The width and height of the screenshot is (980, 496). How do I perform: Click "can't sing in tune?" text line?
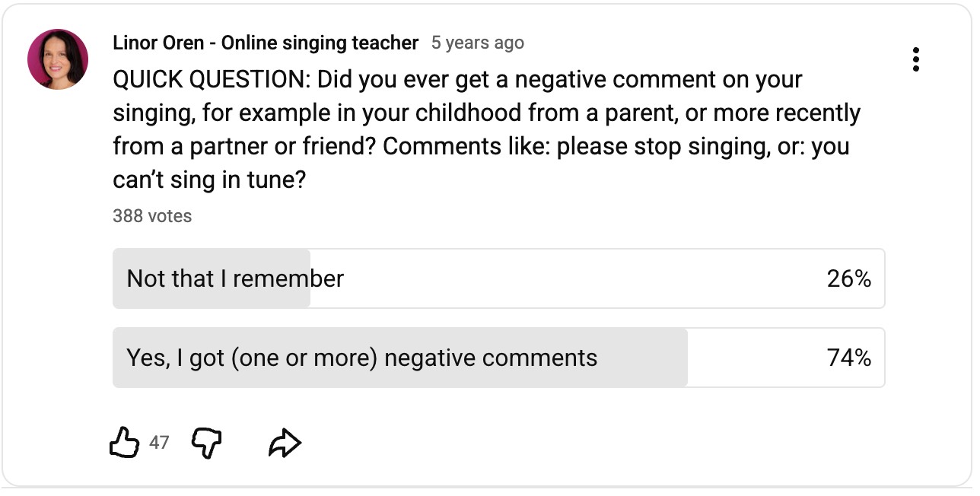[x=209, y=180]
